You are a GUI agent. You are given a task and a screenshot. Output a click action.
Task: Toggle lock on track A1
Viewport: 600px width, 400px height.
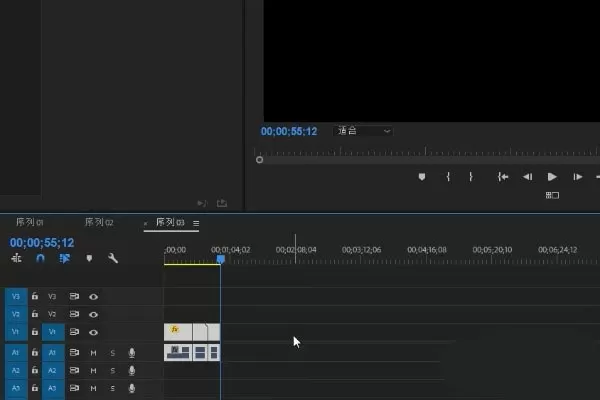click(35, 352)
